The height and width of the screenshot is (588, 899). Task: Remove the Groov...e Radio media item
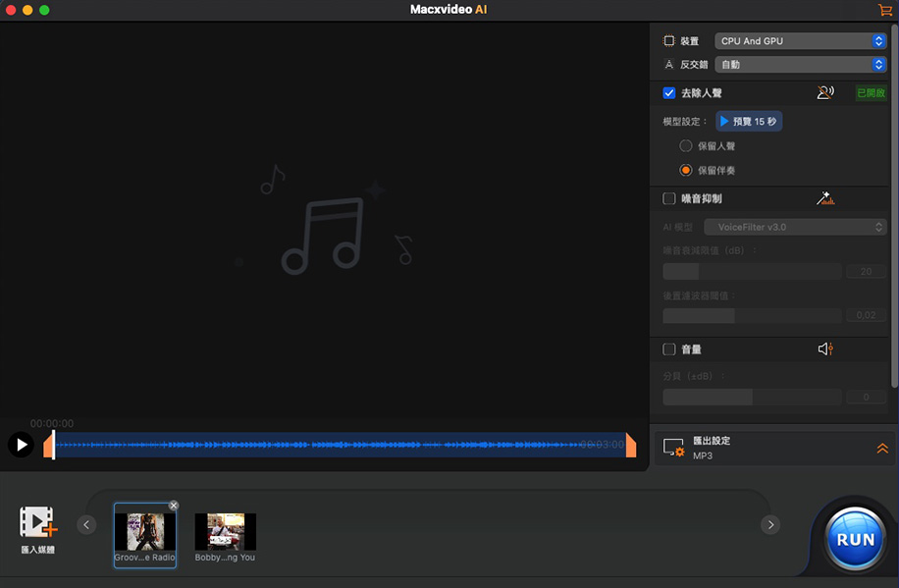(174, 506)
